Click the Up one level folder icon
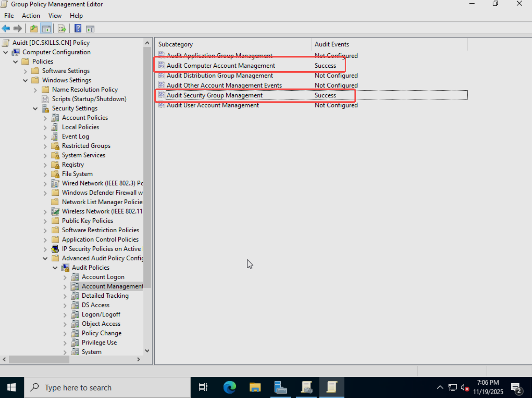 pos(33,29)
